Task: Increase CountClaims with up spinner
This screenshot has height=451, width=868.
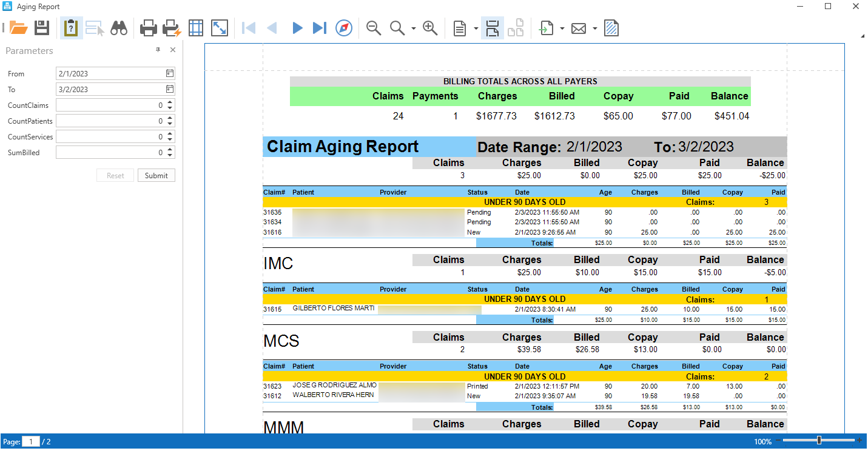Action: pos(170,102)
